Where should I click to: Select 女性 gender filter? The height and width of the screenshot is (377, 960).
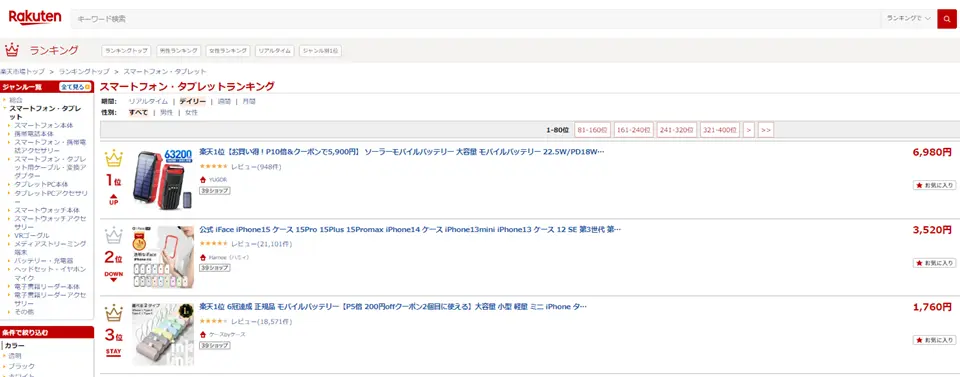coord(191,113)
